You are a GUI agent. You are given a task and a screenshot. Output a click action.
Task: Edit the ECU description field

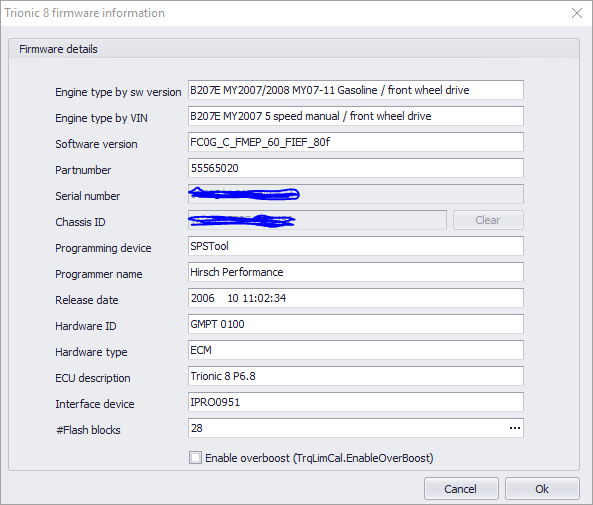pyautogui.click(x=355, y=376)
